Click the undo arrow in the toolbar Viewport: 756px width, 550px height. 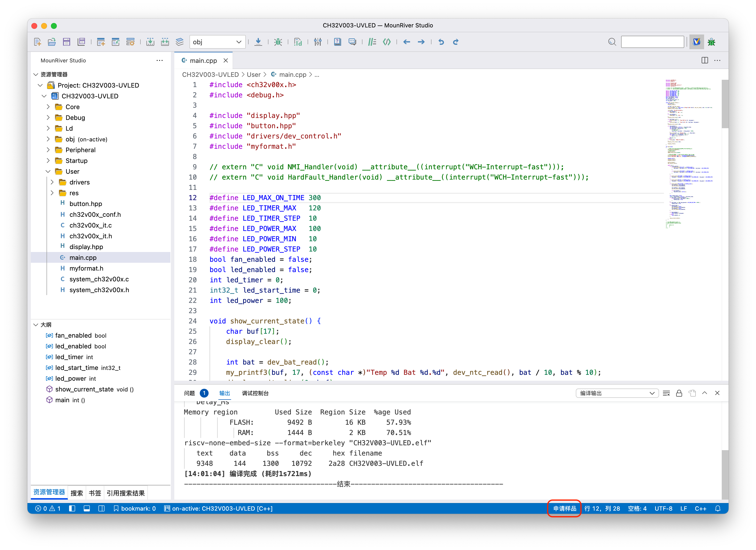pos(441,42)
